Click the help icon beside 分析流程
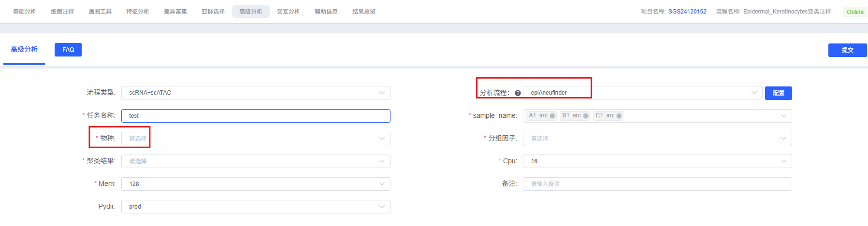 [x=518, y=93]
